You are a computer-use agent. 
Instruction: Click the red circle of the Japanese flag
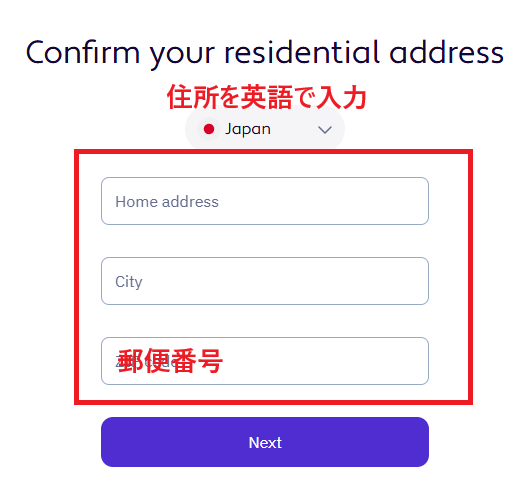209,129
